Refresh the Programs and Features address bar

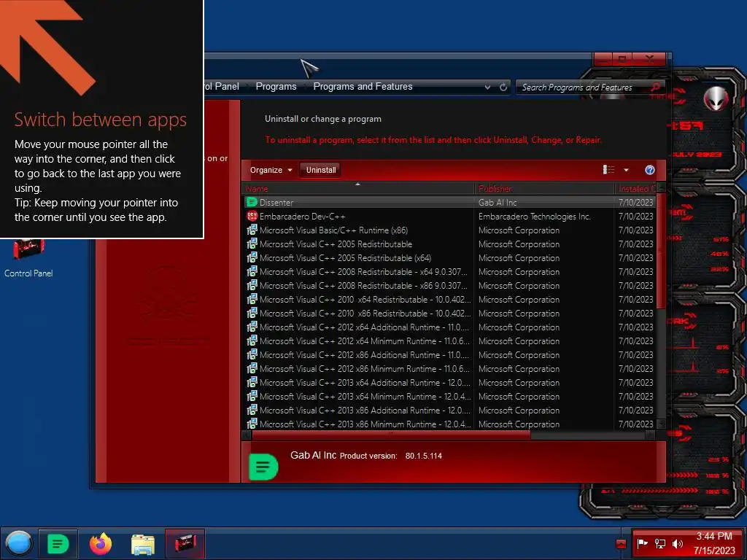pyautogui.click(x=503, y=87)
